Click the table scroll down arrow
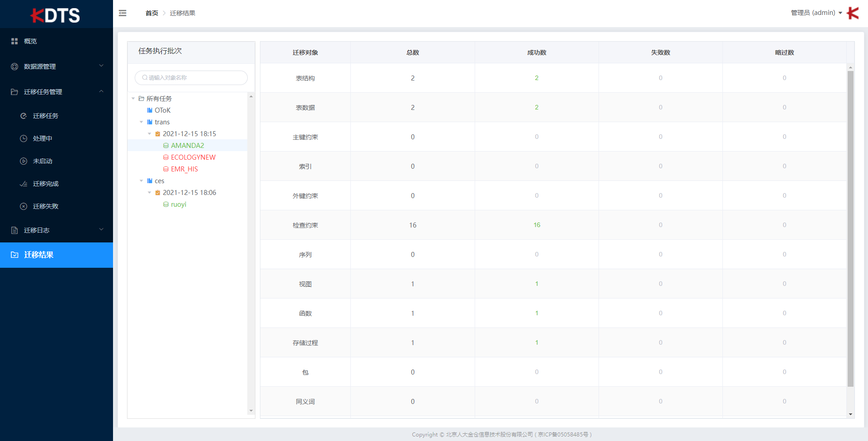The width and height of the screenshot is (868, 441). (x=850, y=414)
